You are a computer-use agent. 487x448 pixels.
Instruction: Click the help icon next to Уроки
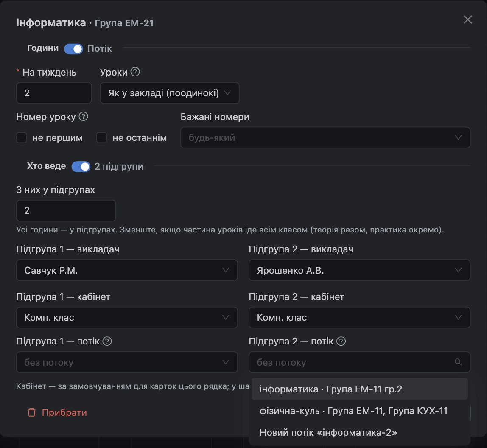tap(135, 72)
